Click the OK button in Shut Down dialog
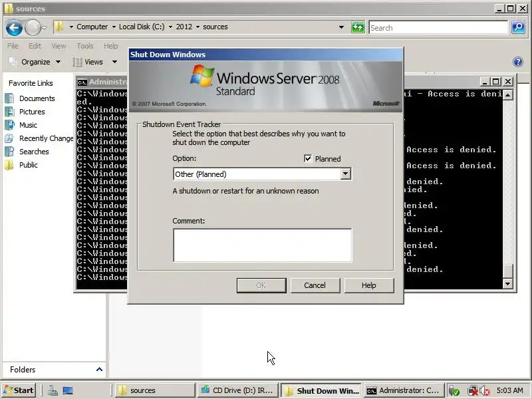Viewport: 532px width, 399px height. 261,285
